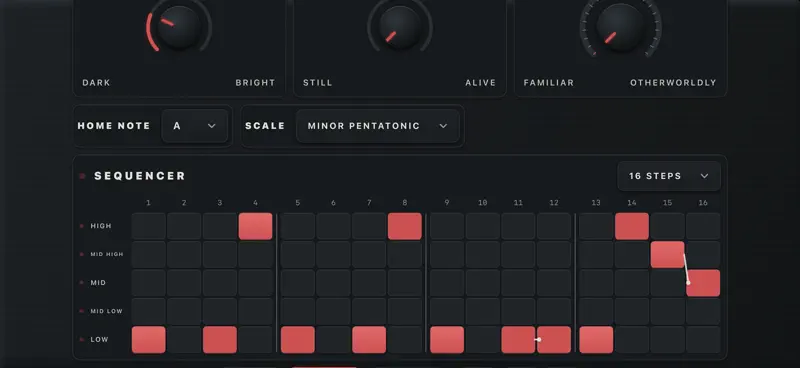Click the slide handle on Mid step 16
The width and height of the screenshot is (800, 368).
coord(688,283)
